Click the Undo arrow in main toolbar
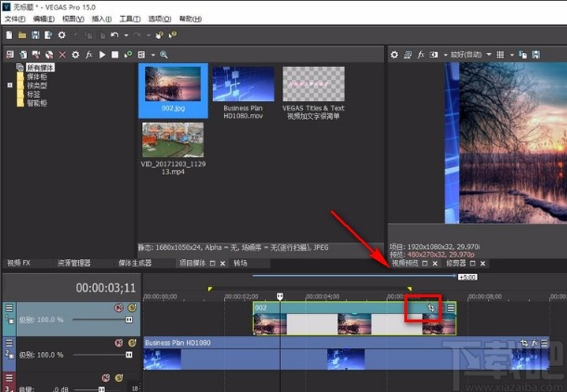Image resolution: width=567 pixels, height=392 pixels. tap(113, 35)
